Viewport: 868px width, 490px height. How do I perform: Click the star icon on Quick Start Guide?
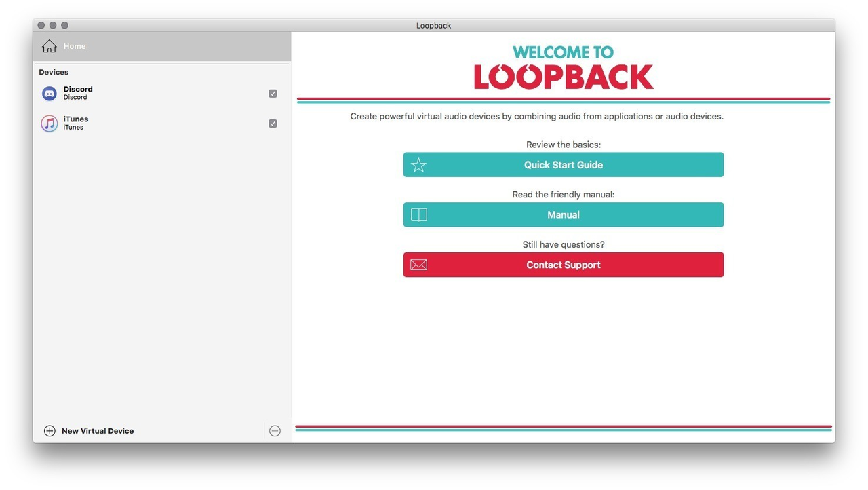click(419, 165)
